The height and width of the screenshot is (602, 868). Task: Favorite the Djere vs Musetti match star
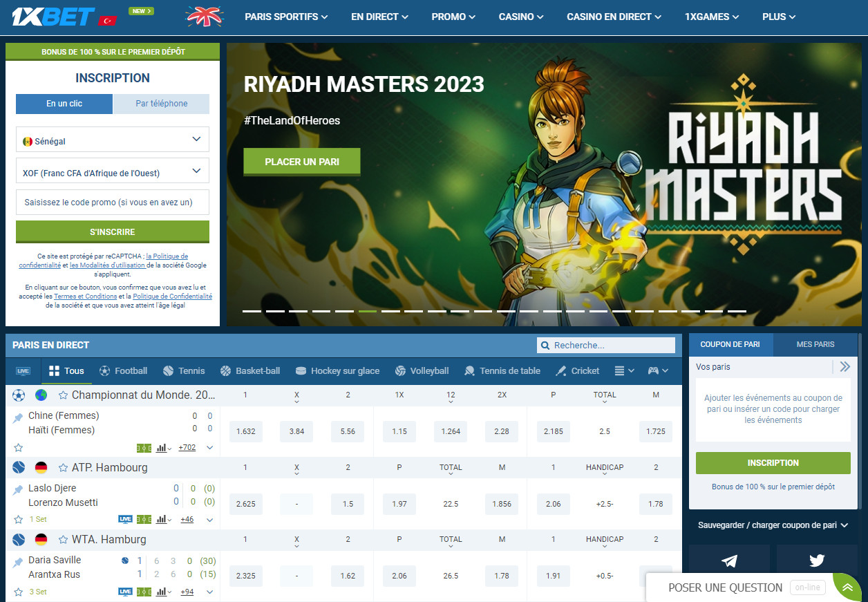click(18, 520)
